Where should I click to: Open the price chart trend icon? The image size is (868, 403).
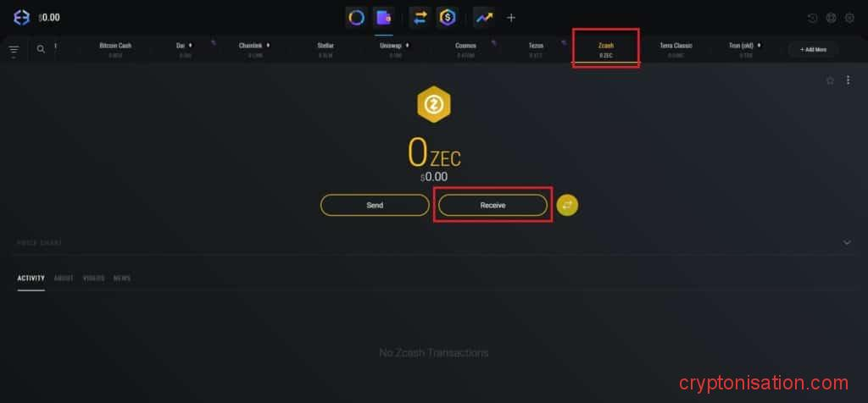click(x=484, y=18)
